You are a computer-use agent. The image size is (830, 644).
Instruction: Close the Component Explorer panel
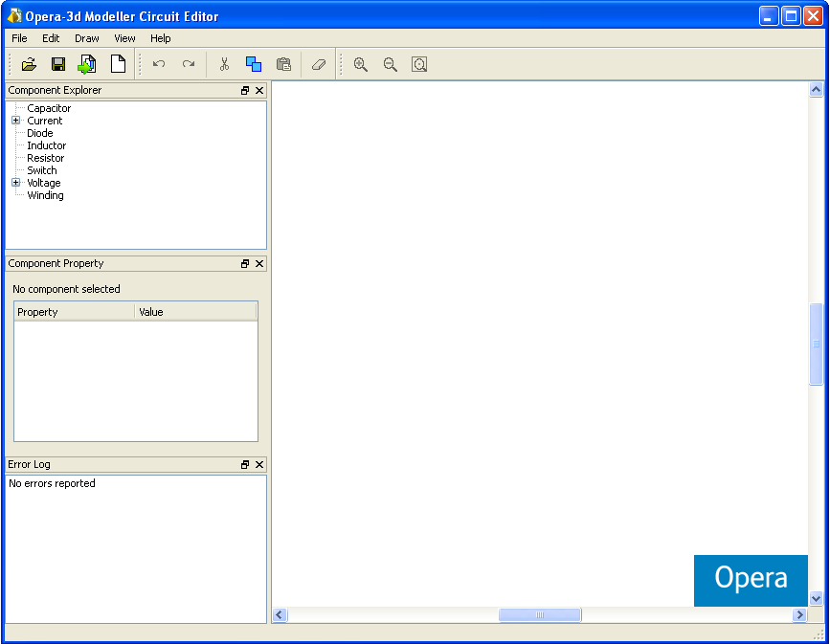tap(259, 91)
